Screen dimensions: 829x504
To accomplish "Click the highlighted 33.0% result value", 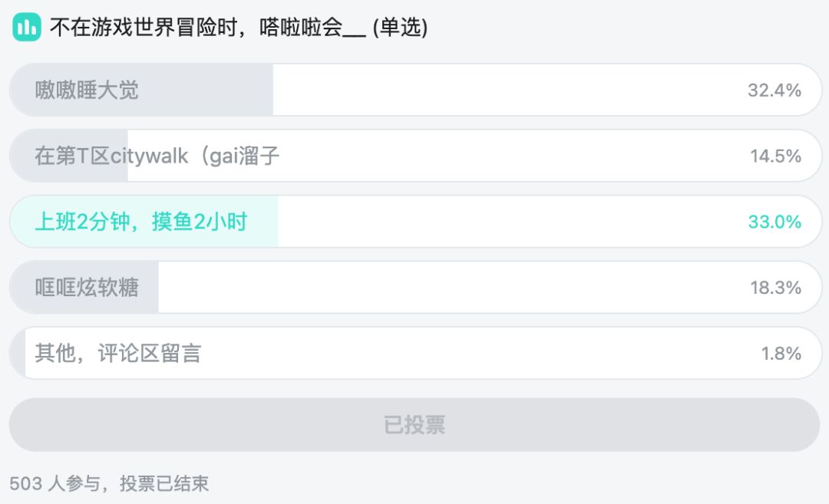I will pyautogui.click(x=774, y=222).
